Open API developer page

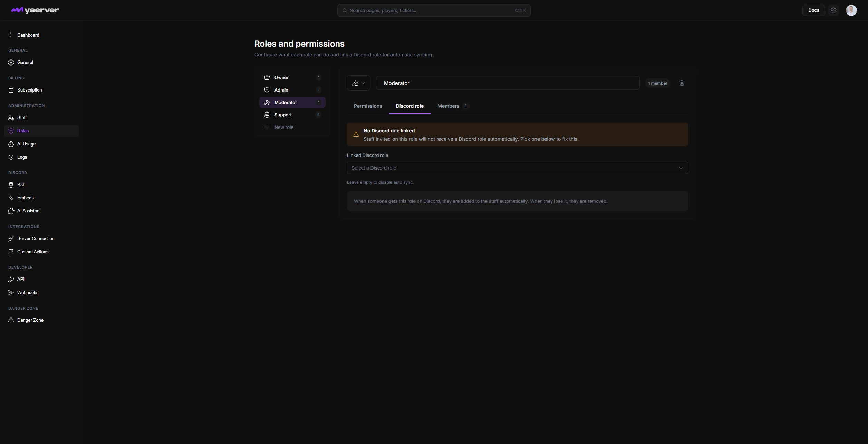click(x=41, y=280)
